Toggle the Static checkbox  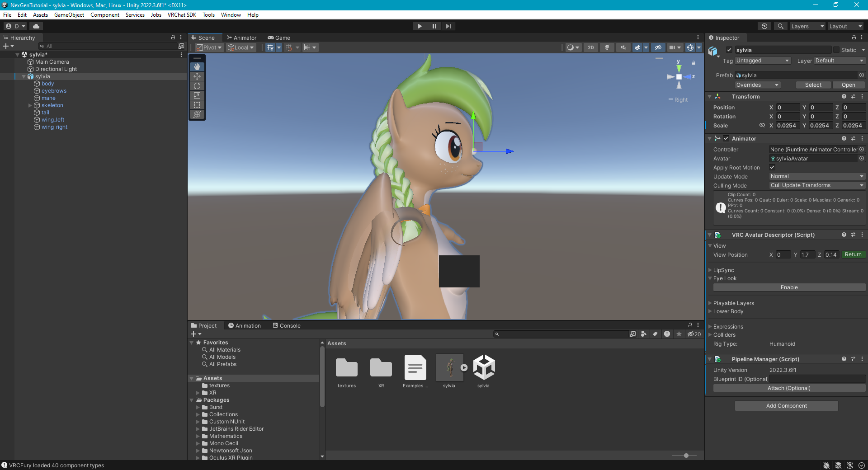(836, 50)
